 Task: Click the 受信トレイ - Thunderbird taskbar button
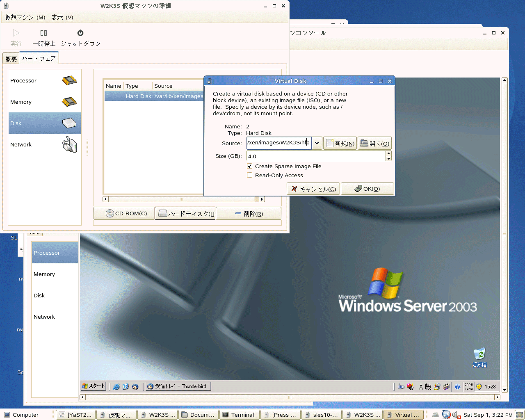click(x=178, y=386)
